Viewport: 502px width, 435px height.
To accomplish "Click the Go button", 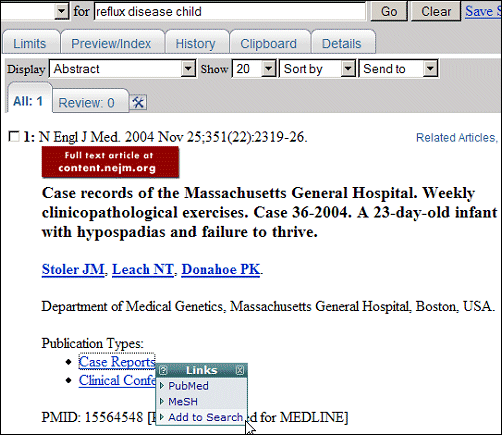I will (389, 11).
